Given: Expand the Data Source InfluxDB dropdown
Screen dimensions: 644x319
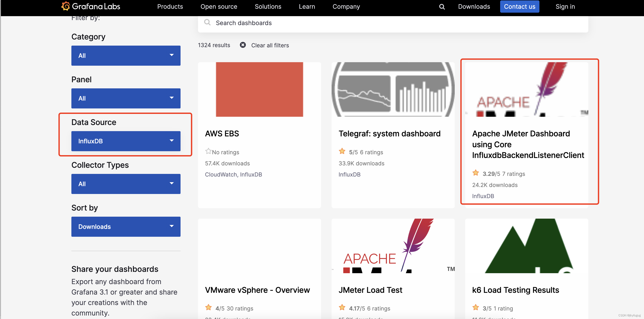Looking at the screenshot, I should [126, 141].
